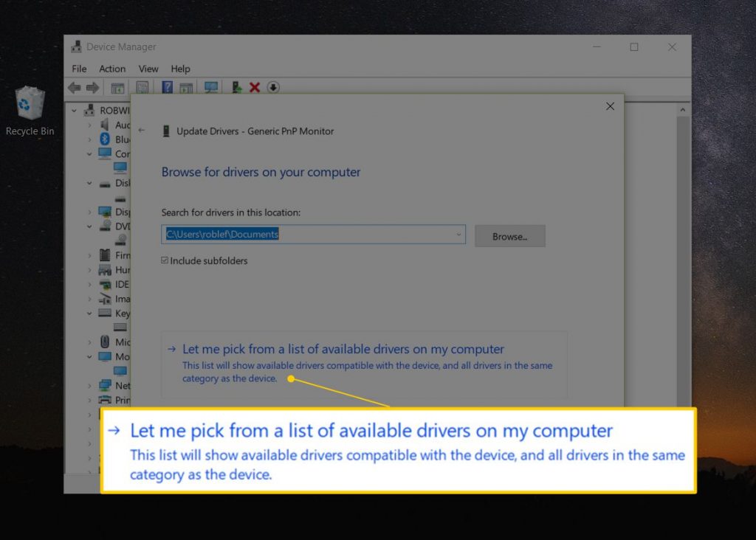Open the Help menu
The image size is (756, 540).
click(x=180, y=69)
